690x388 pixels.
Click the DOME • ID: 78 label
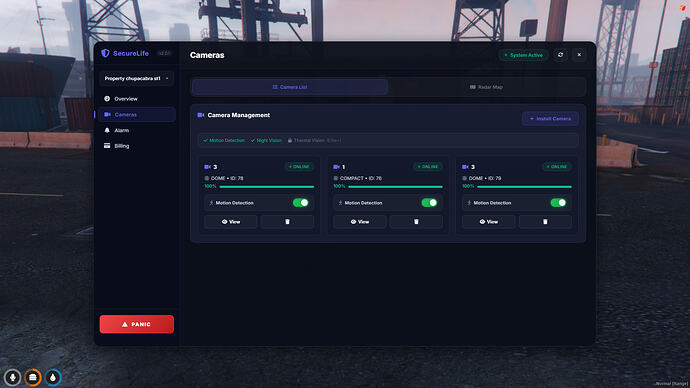[227, 178]
